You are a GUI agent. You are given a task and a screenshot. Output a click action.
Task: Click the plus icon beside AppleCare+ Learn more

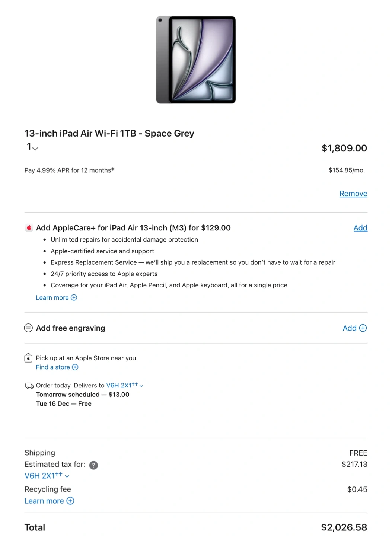[x=74, y=297]
